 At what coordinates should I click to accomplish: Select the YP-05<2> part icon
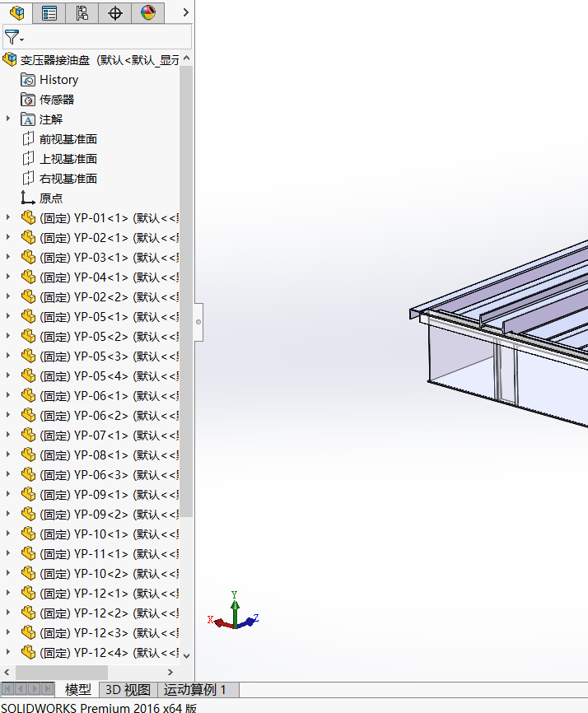click(x=28, y=337)
